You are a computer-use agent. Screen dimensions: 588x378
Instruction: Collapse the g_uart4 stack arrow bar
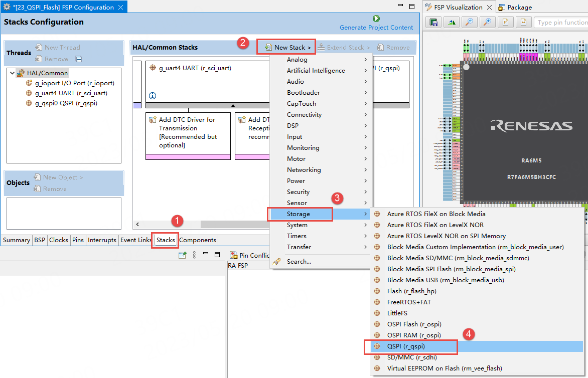tap(233, 106)
